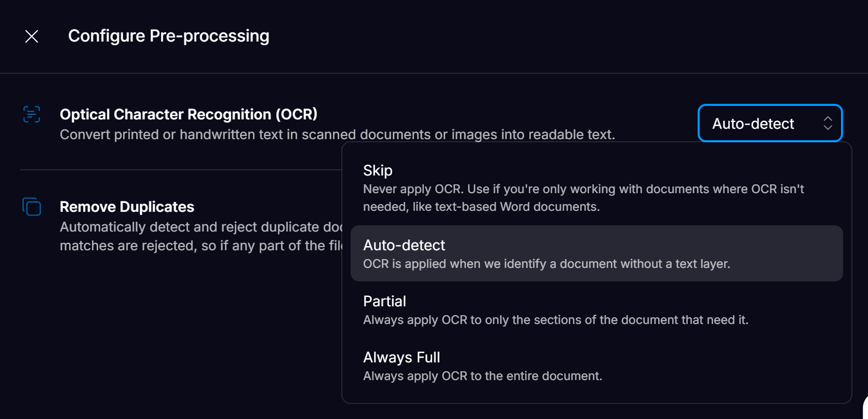Click the blue bracket frame around the OCR glyph
Viewport: 868px width, 419px height.
[25, 107]
